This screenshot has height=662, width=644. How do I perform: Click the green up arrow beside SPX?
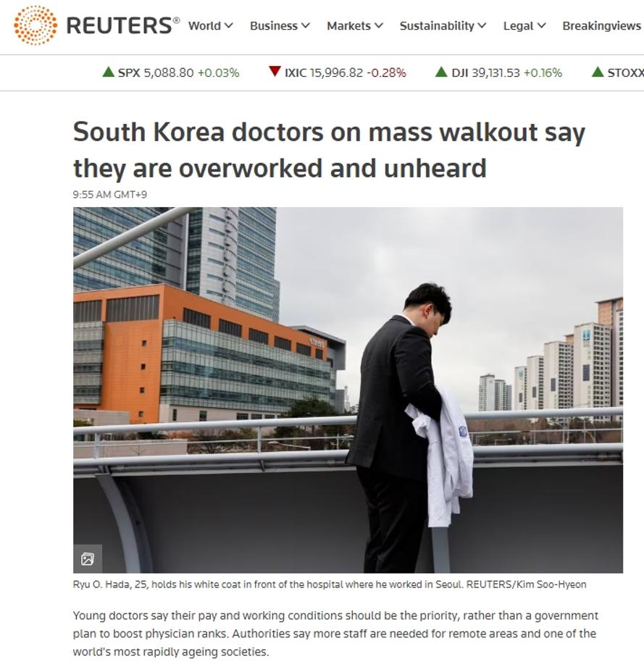click(x=109, y=72)
